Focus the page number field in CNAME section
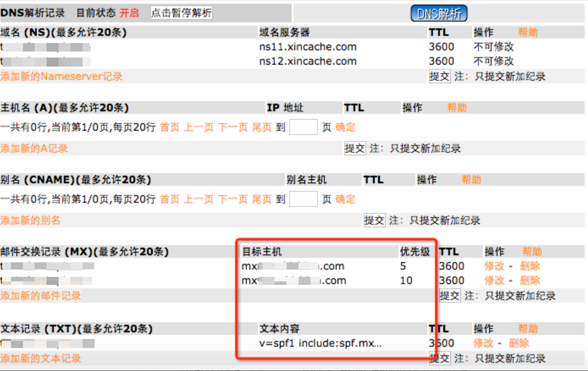This screenshot has height=371, width=588. click(303, 199)
